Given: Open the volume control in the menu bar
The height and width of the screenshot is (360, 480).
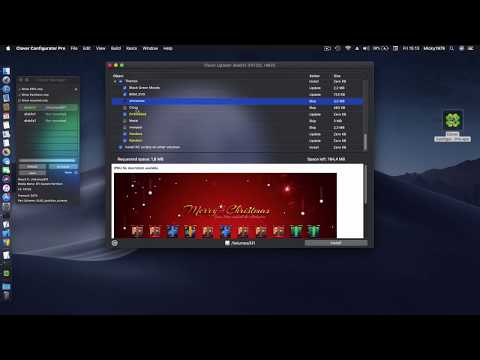Looking at the screenshot, I should coord(366,48).
